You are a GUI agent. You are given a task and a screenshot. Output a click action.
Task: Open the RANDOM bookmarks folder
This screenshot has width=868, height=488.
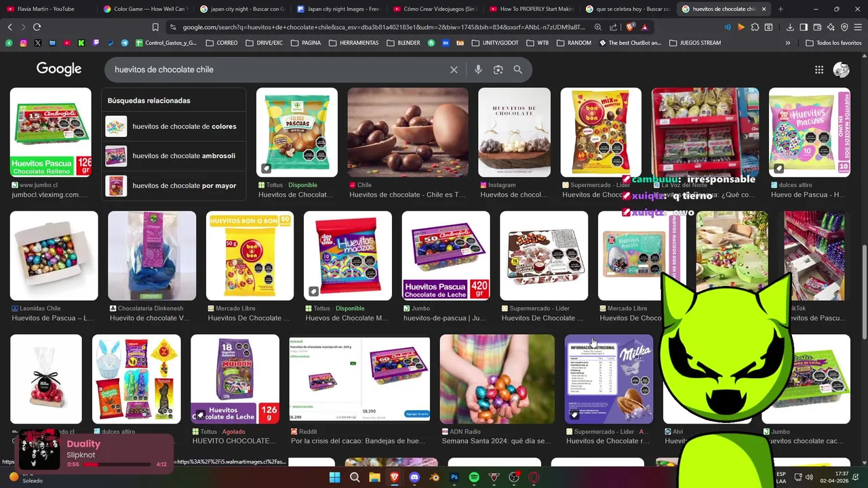pyautogui.click(x=573, y=43)
